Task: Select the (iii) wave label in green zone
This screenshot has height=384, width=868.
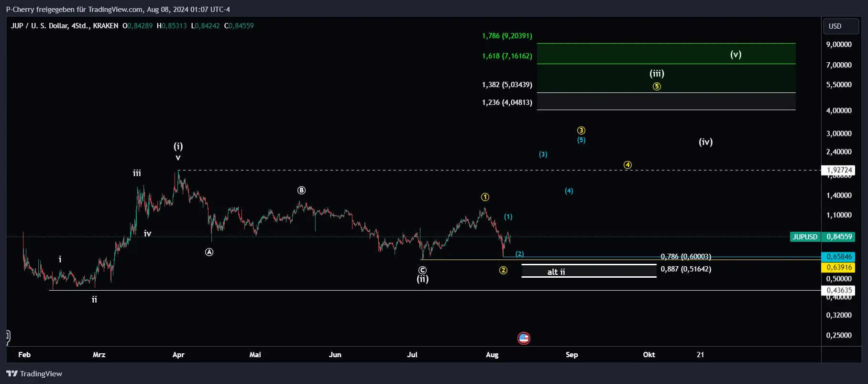Action: tap(657, 73)
